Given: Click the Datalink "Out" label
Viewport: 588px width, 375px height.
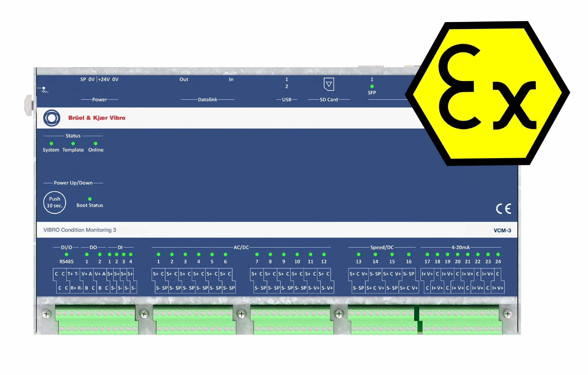Looking at the screenshot, I should click(184, 79).
